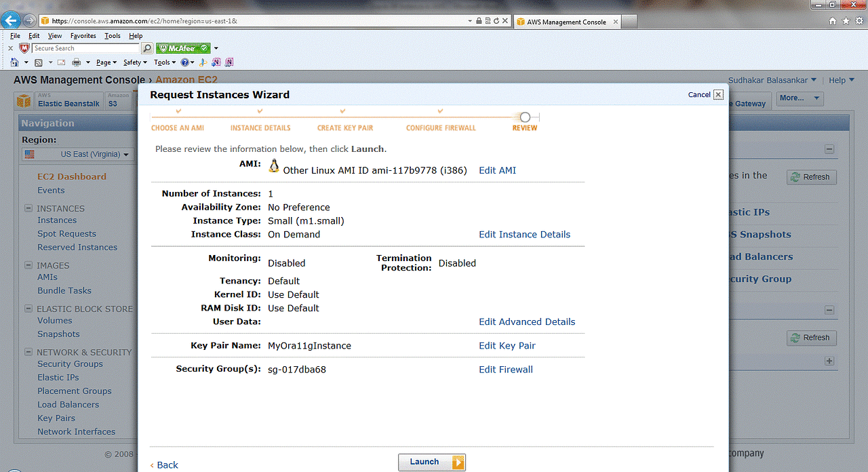The width and height of the screenshot is (868, 472).
Task: Open the Tools menu in the menu bar
Action: click(x=113, y=36)
